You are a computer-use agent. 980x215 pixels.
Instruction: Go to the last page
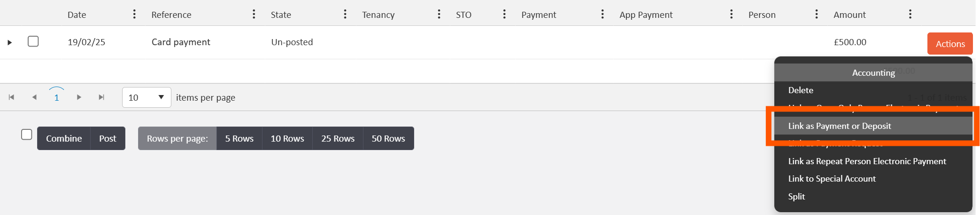point(101,97)
